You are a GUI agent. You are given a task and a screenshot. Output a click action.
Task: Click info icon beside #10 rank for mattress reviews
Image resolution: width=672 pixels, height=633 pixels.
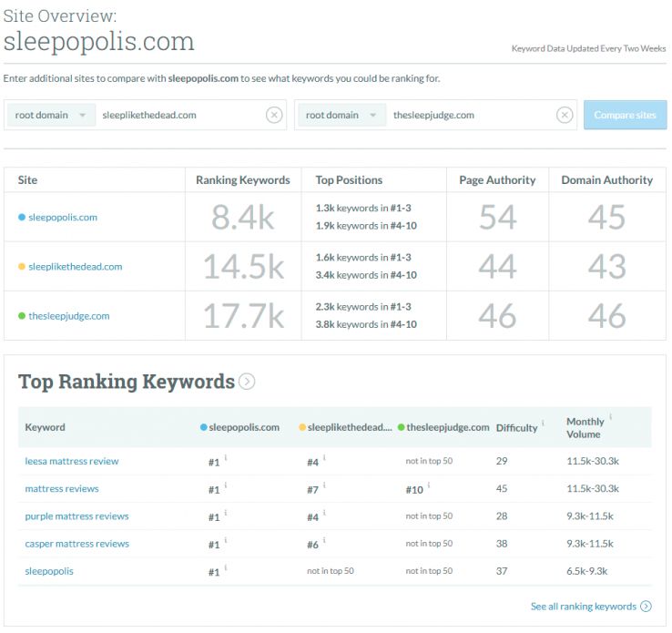[x=430, y=485]
